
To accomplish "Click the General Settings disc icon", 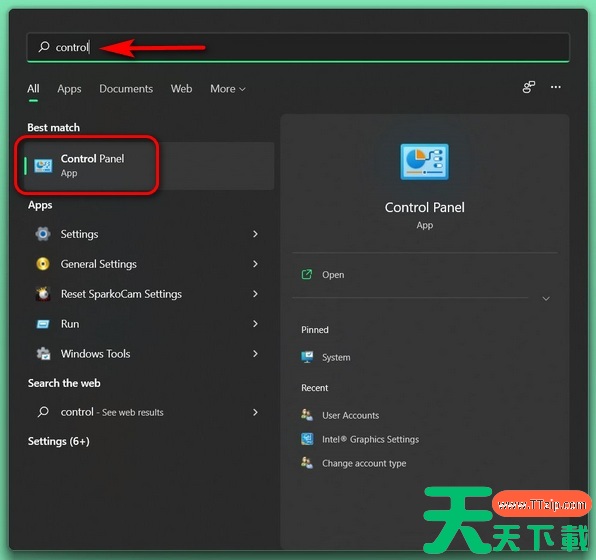I will click(x=43, y=264).
